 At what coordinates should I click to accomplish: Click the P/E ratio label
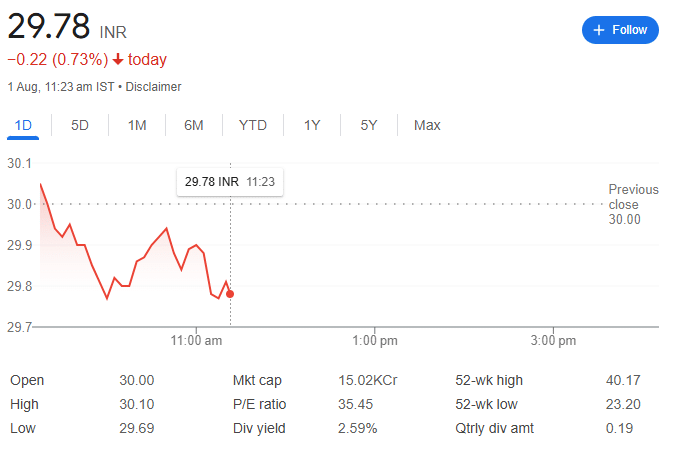tap(259, 404)
